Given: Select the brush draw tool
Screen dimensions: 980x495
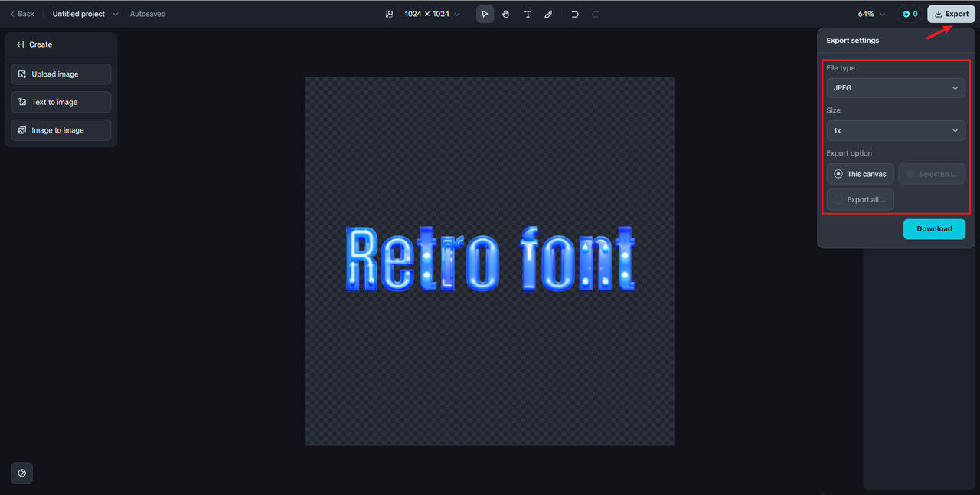Looking at the screenshot, I should coord(548,14).
